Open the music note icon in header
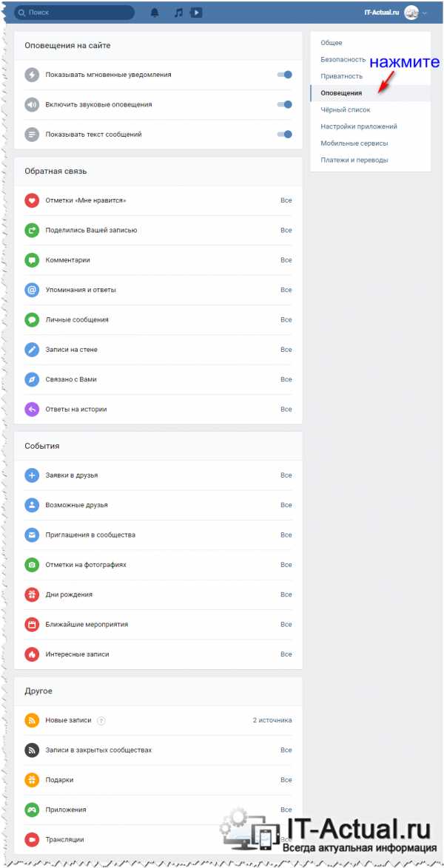This screenshot has height=868, width=444. (x=178, y=12)
